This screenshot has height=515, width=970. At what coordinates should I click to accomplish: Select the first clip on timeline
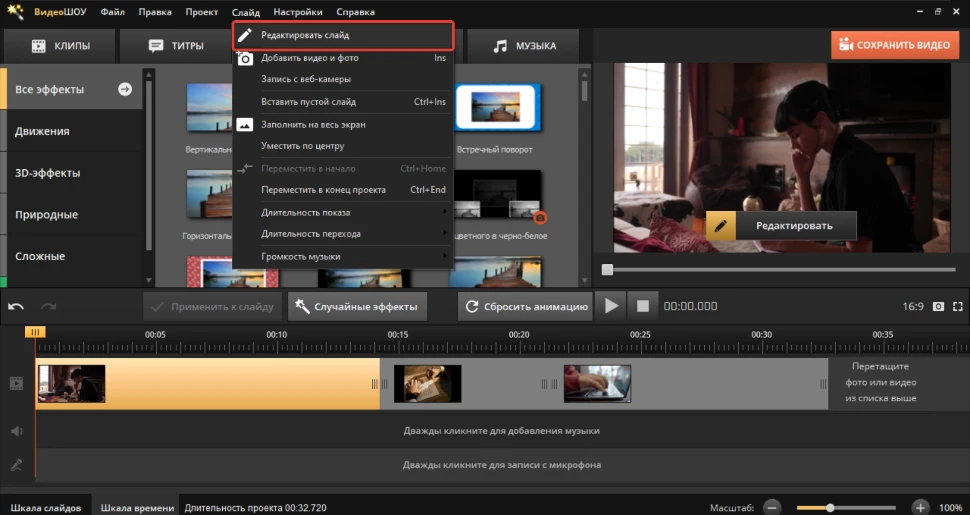(207, 384)
